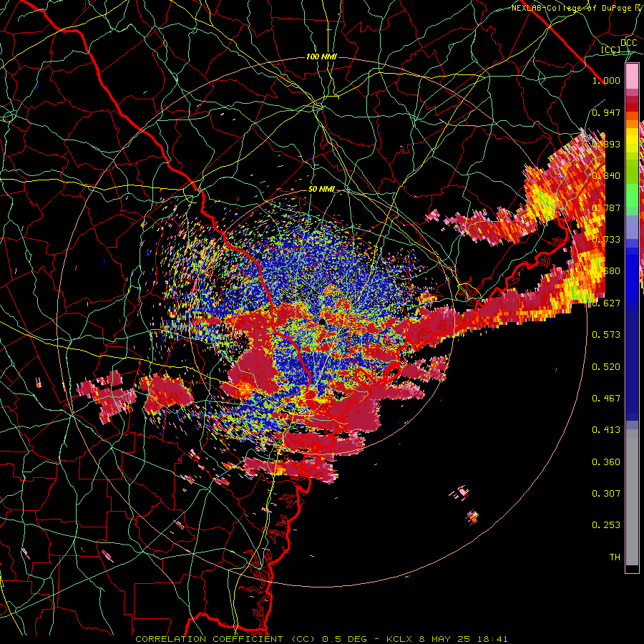Click the 0.893 scale value
Screen dimensions: 644x644
(606, 144)
